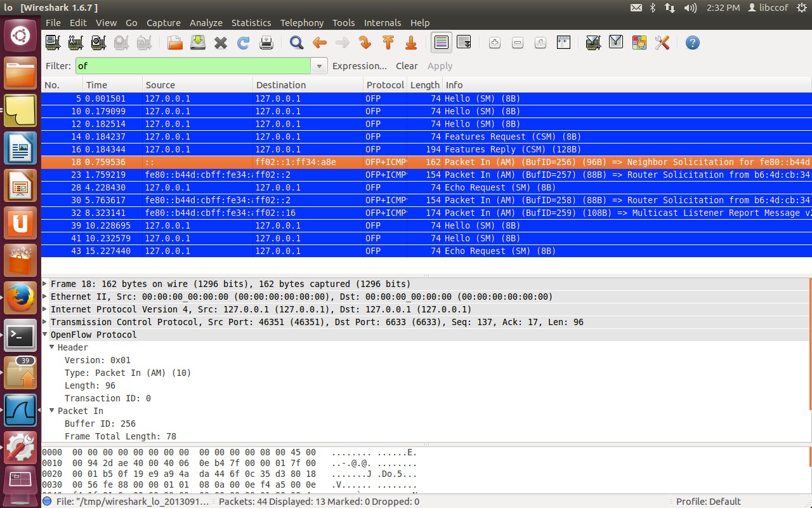Screen dimensions: 812x508
Task: Jump to last packet icon
Action: tap(410, 43)
